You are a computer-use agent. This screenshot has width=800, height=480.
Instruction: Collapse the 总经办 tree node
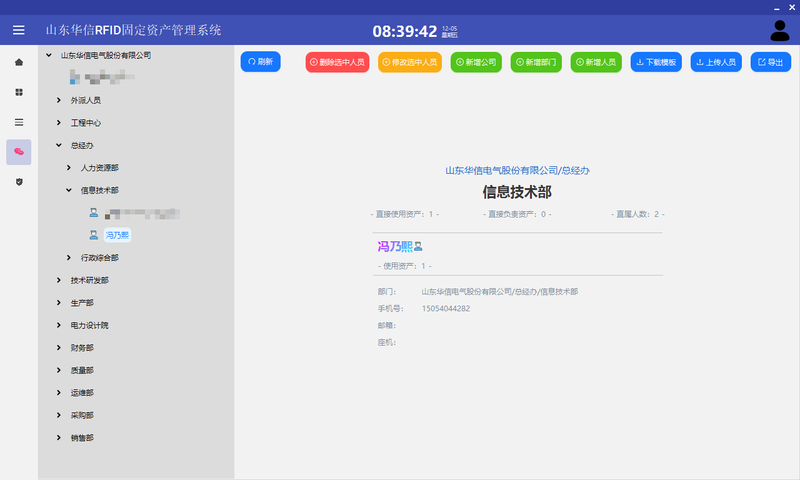[x=59, y=145]
